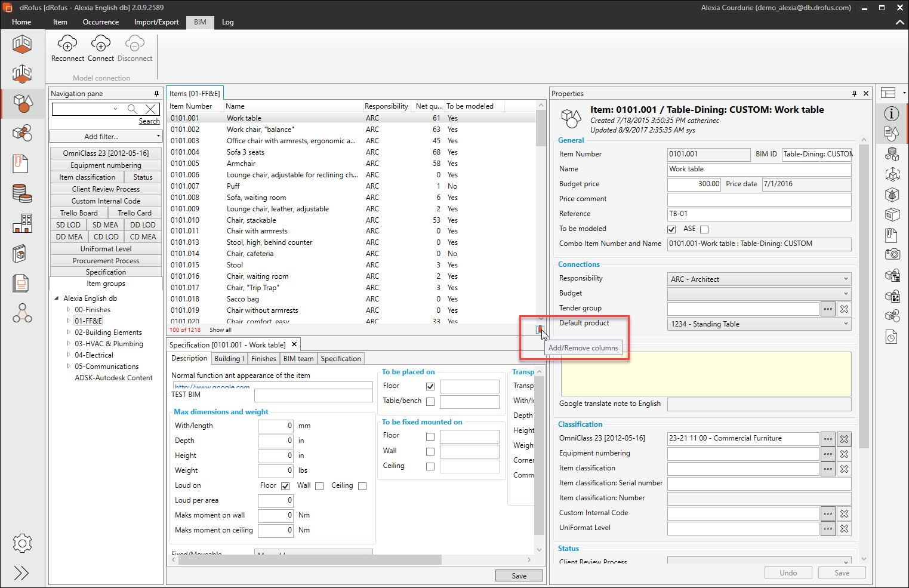Click the Add/Remove columns icon
This screenshot has width=909, height=588.
click(x=540, y=330)
